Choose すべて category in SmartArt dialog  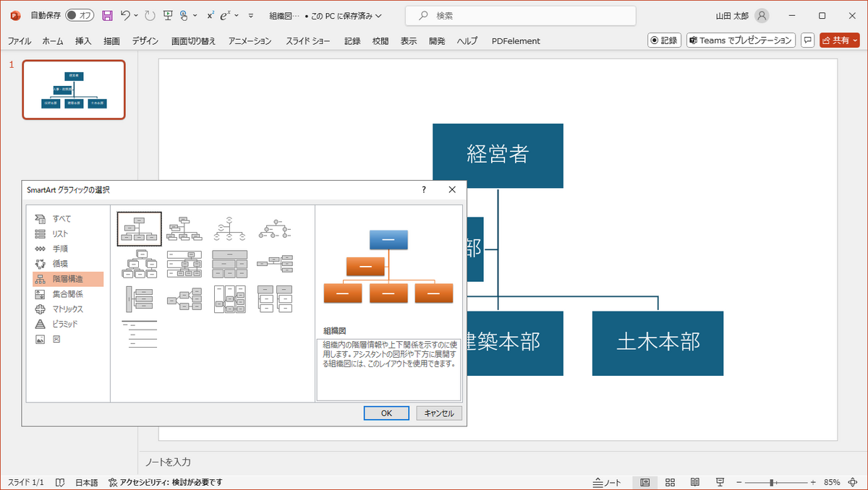68,218
